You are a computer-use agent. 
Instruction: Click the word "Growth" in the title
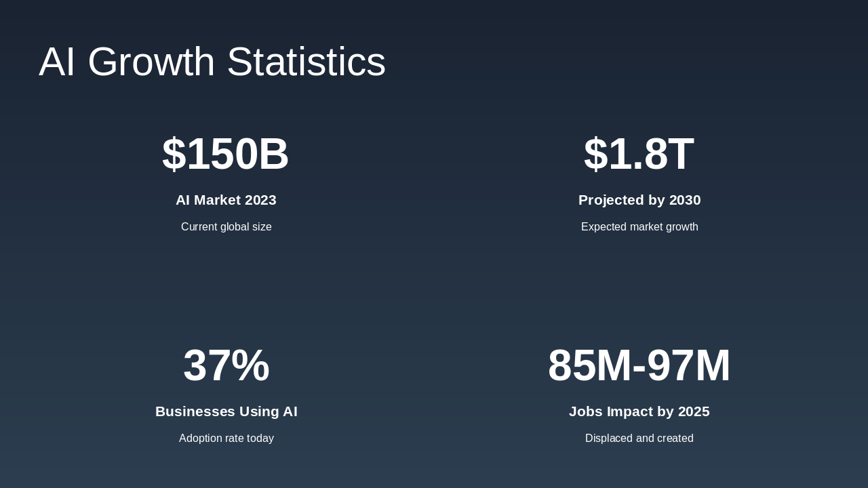click(151, 62)
